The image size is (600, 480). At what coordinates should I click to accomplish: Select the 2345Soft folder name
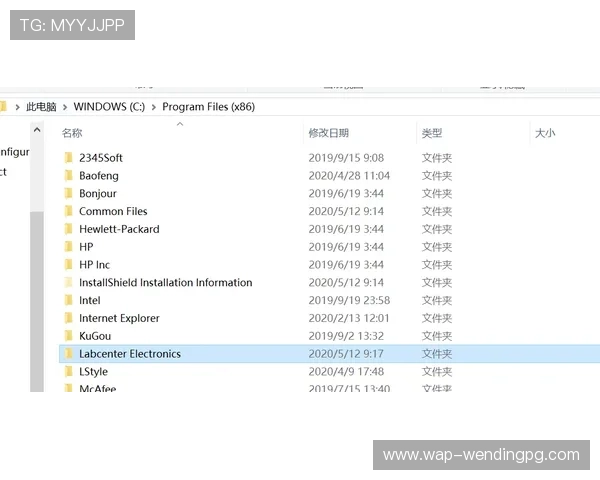[x=101, y=158]
